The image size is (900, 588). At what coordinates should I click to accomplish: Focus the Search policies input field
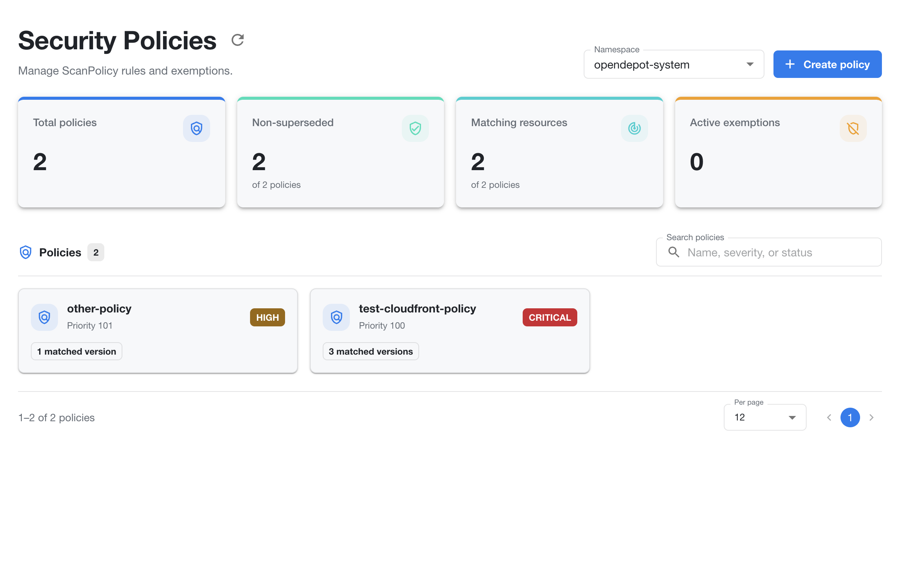(x=769, y=252)
